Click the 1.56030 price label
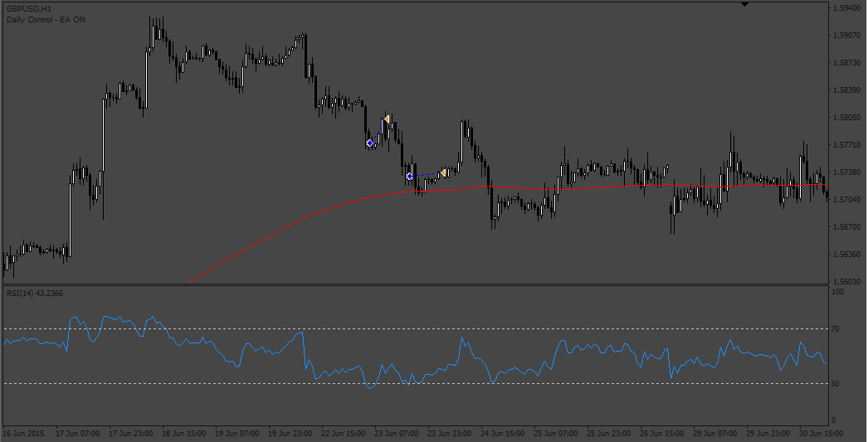This screenshot has width=868, height=442. click(846, 282)
